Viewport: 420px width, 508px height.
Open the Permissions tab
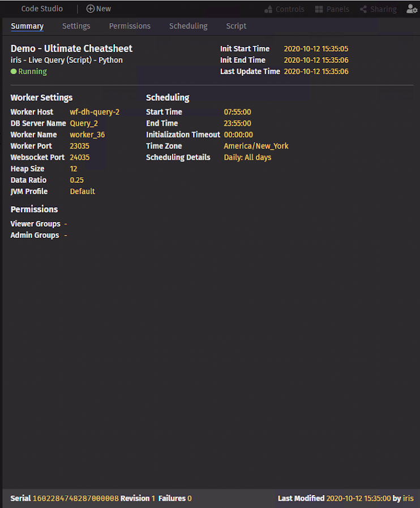130,26
